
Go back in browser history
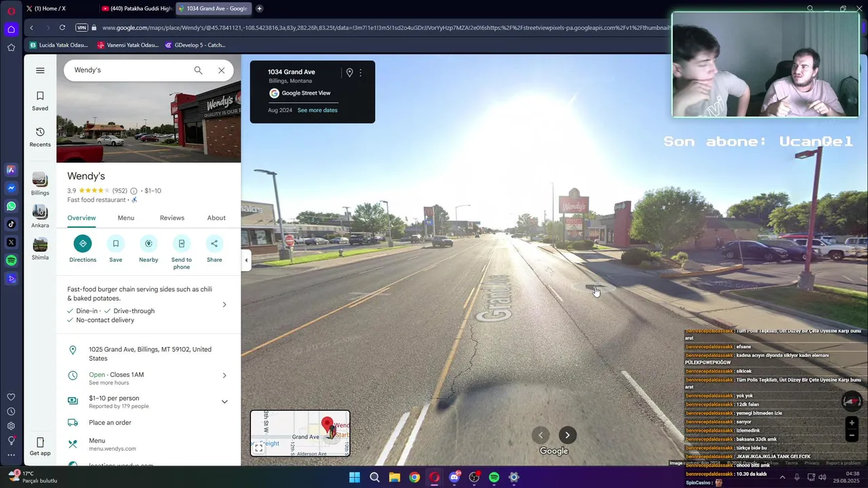31,28
